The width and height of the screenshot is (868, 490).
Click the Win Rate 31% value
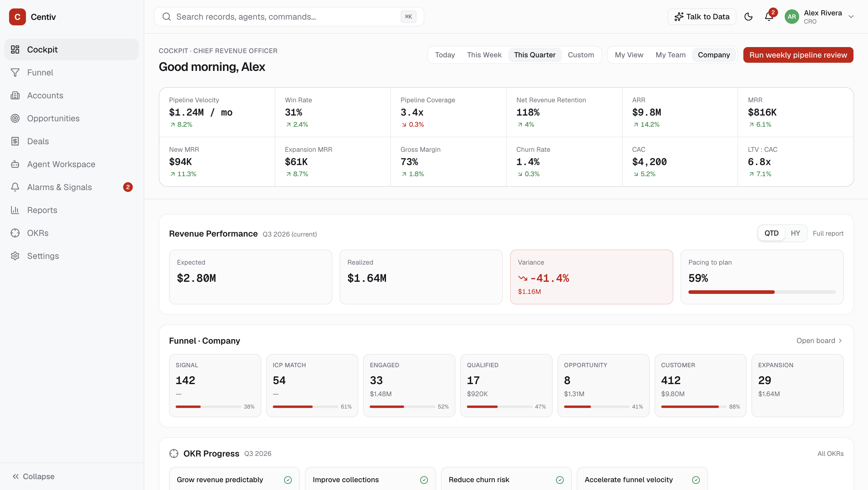coord(293,112)
